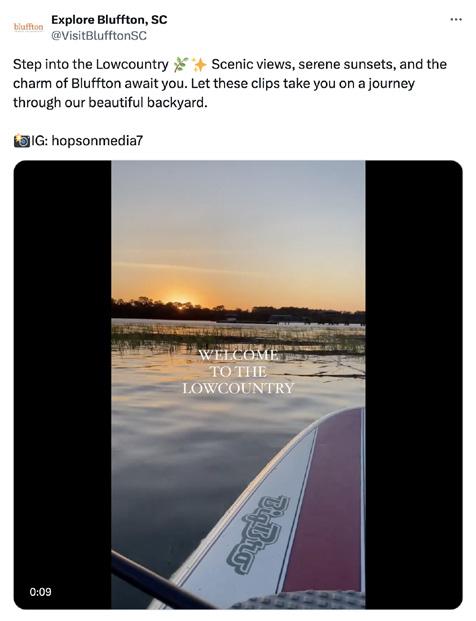Click the marsh grass area in the video

tap(238, 337)
